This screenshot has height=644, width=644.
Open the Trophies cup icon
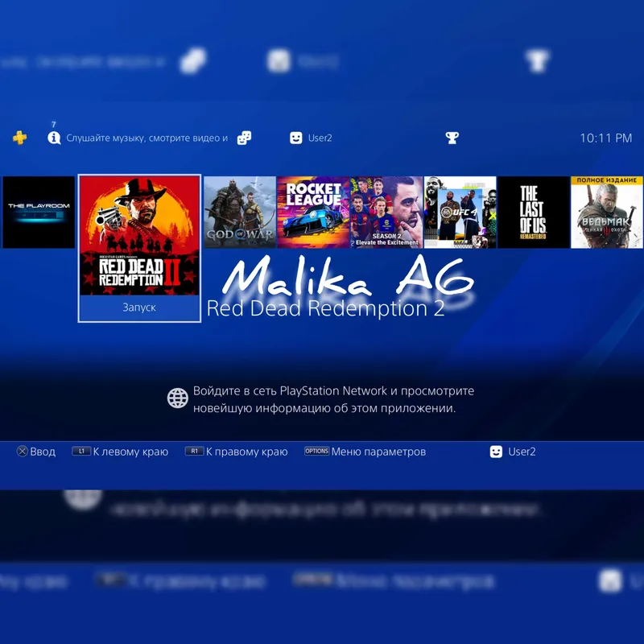[x=452, y=138]
